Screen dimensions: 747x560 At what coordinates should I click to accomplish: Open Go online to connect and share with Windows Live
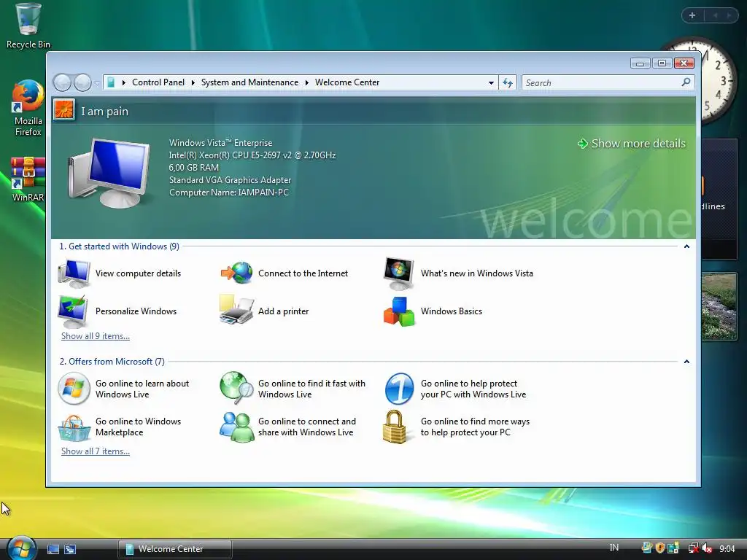click(x=288, y=427)
